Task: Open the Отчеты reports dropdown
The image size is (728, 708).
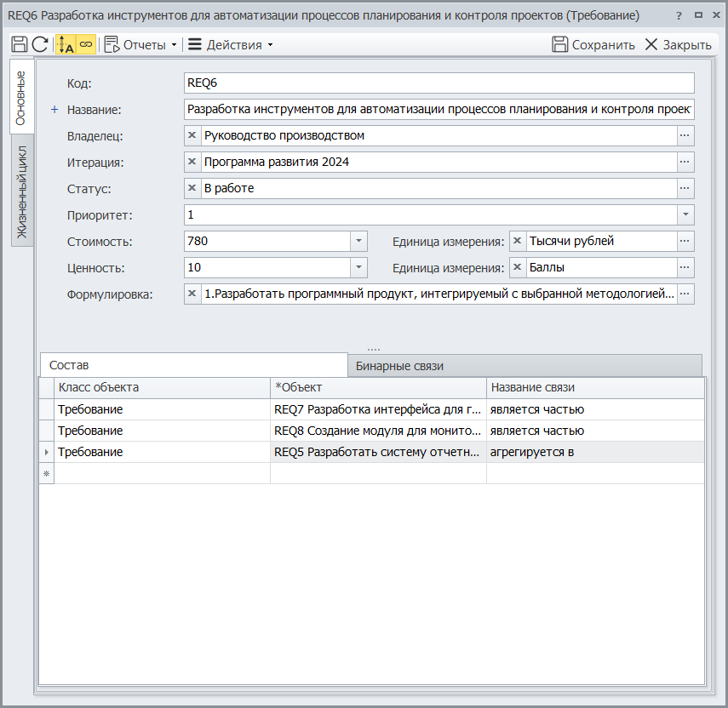Action: coord(140,44)
